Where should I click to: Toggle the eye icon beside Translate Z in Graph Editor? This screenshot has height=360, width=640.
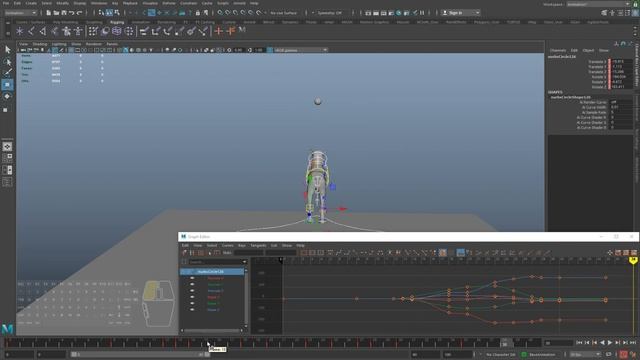click(x=192, y=291)
